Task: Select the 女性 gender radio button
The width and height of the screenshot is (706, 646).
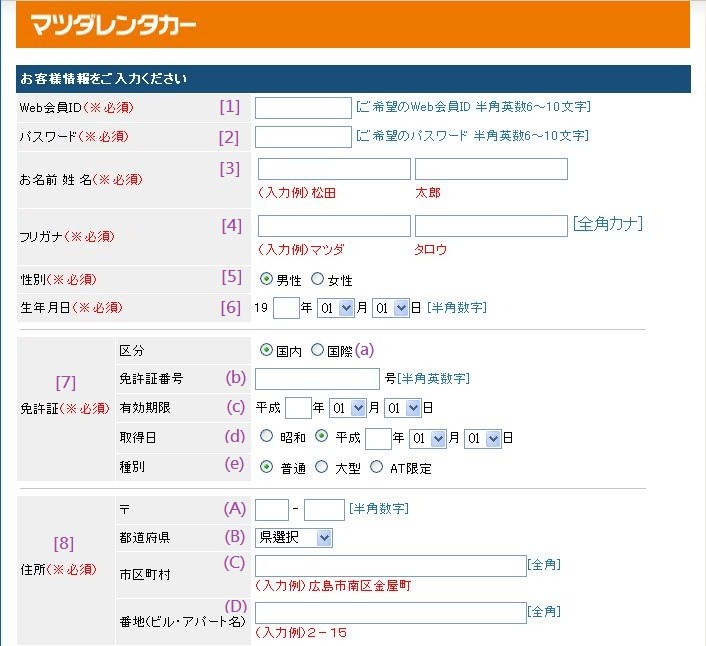Action: pos(317,279)
